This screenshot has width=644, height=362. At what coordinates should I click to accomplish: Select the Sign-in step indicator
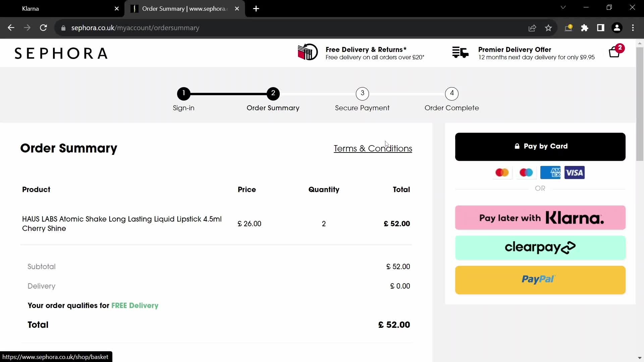coord(184,93)
